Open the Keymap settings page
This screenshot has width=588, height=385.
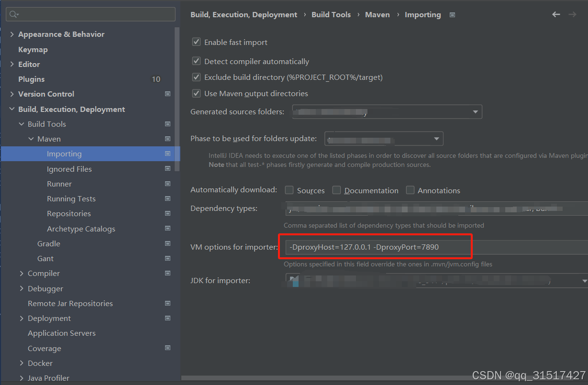pos(33,50)
